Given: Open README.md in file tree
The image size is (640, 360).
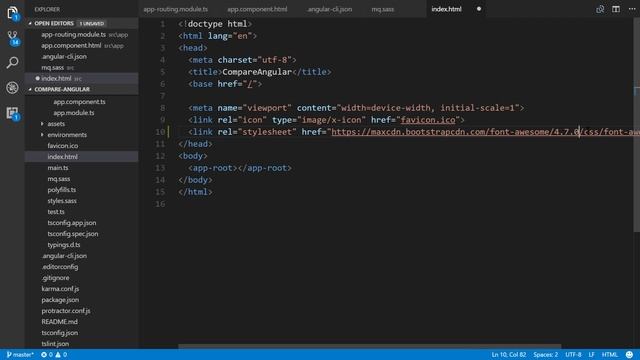Looking at the screenshot, I should point(60,322).
